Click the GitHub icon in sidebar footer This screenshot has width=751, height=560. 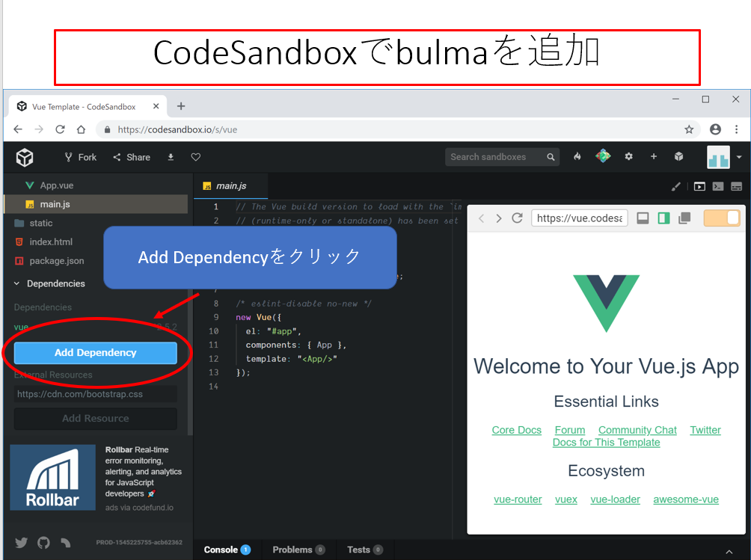[x=43, y=543]
